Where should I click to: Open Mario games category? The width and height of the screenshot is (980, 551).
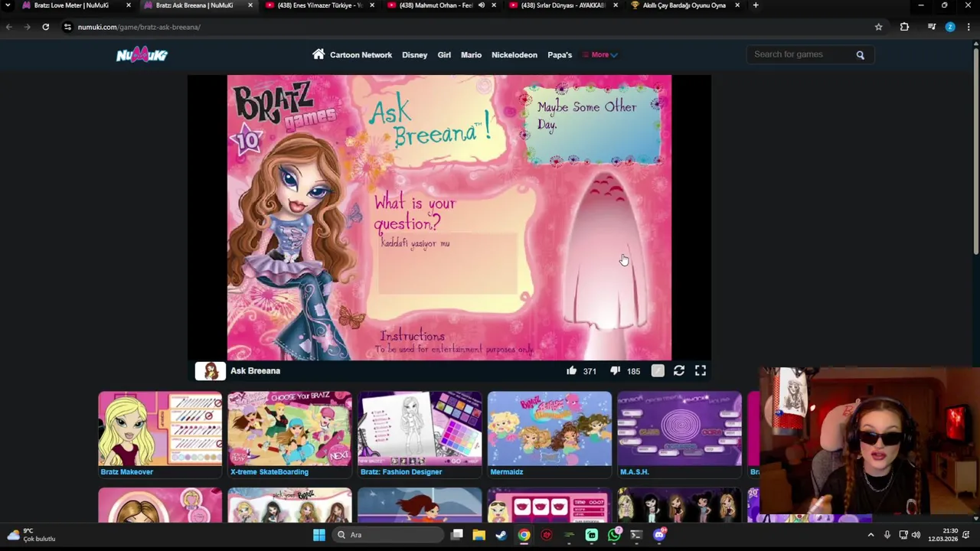tap(471, 55)
